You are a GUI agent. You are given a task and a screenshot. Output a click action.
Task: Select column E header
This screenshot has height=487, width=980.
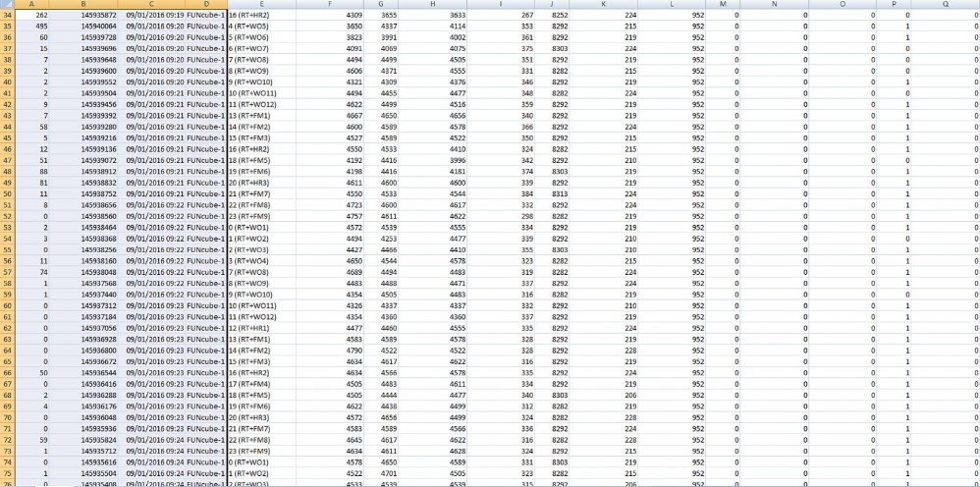coord(261,4)
